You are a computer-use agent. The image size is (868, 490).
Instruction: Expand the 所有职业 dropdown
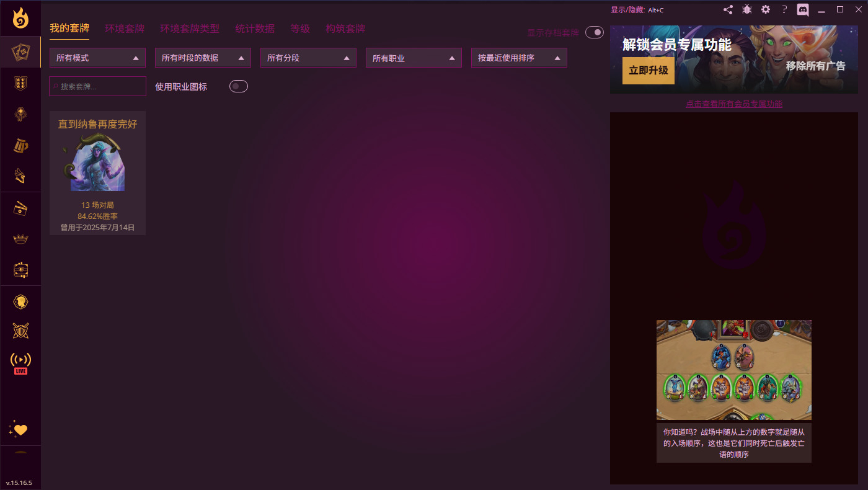pos(414,58)
